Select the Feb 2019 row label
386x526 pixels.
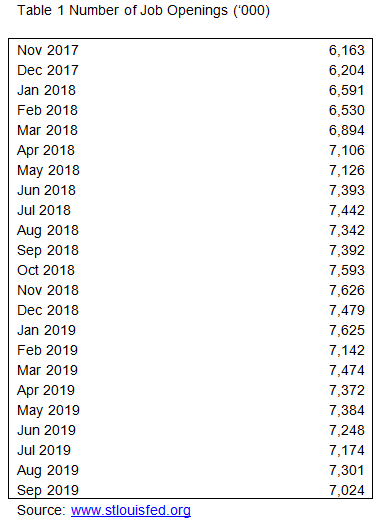47,351
